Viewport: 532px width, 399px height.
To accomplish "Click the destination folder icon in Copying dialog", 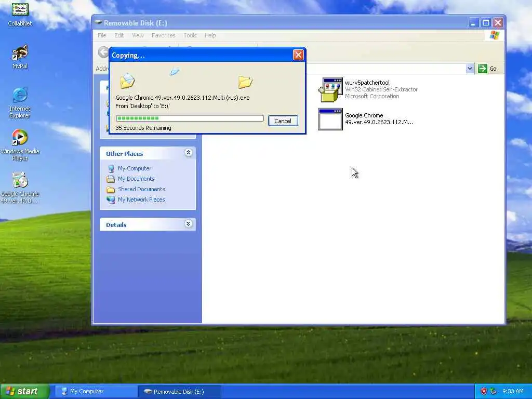I will [x=245, y=82].
